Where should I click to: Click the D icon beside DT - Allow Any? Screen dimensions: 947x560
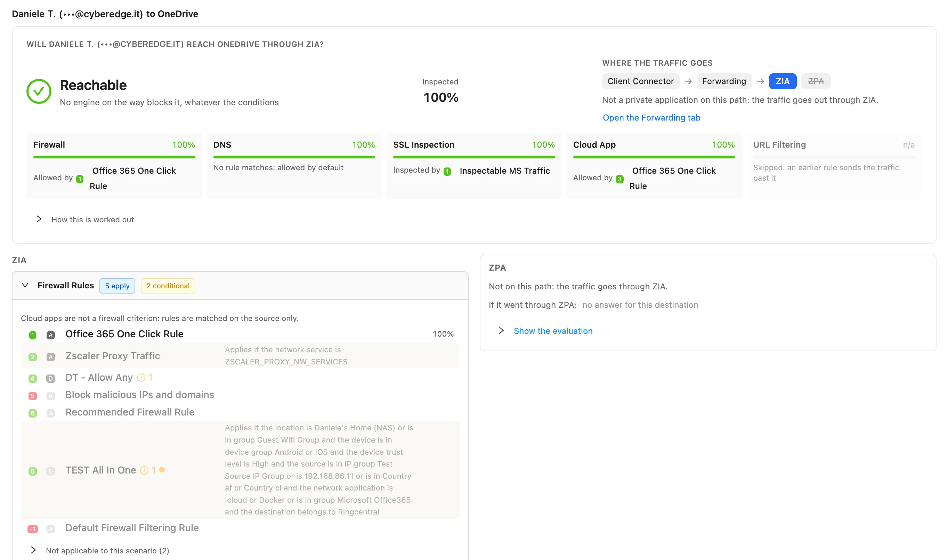pyautogui.click(x=51, y=379)
